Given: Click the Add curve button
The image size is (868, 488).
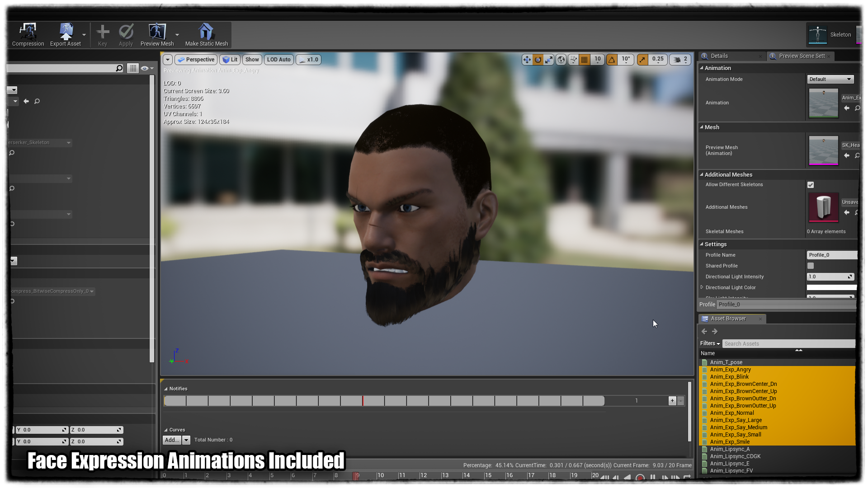Looking at the screenshot, I should coord(171,440).
